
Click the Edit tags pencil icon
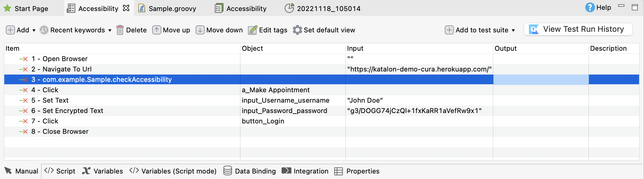pos(252,30)
